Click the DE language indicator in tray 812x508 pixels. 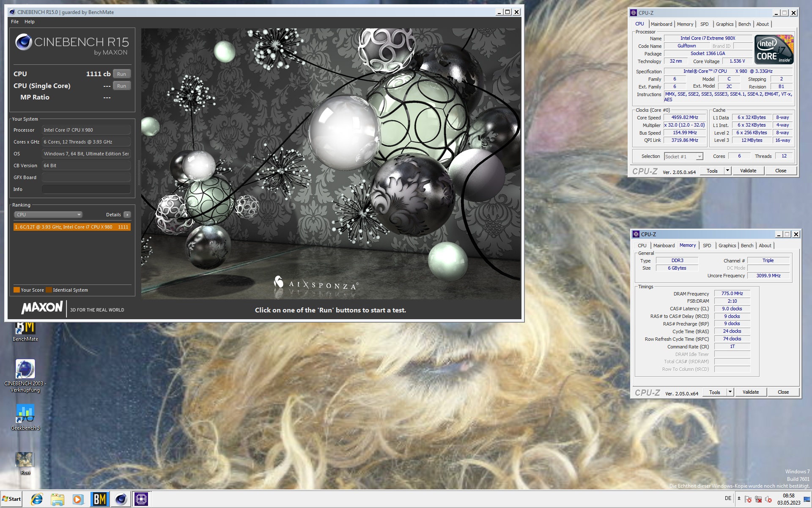[x=728, y=498]
